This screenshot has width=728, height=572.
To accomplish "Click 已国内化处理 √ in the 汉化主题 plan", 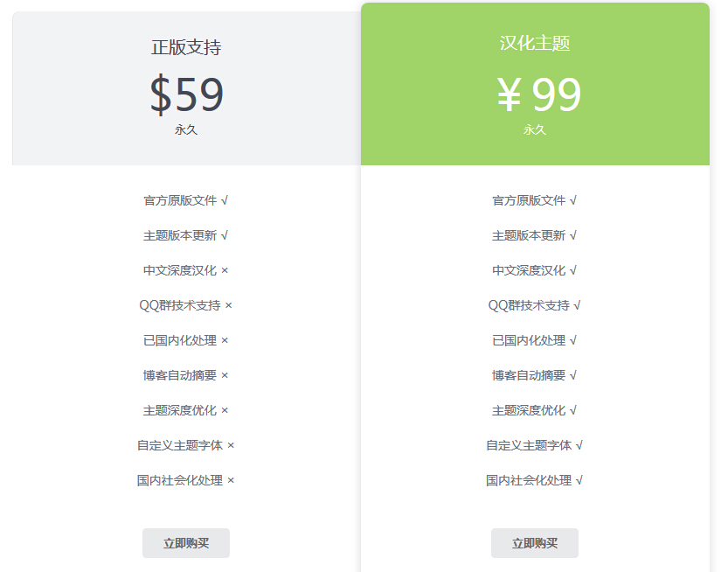I will 535,340.
